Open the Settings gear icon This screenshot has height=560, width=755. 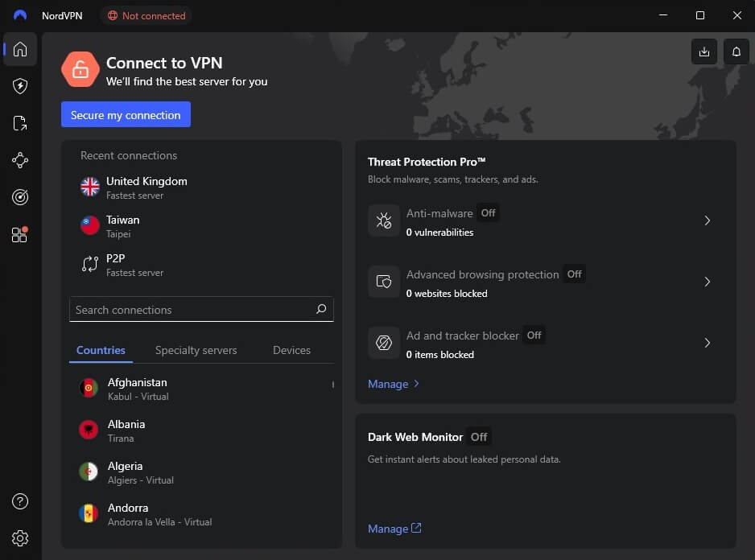click(20, 538)
